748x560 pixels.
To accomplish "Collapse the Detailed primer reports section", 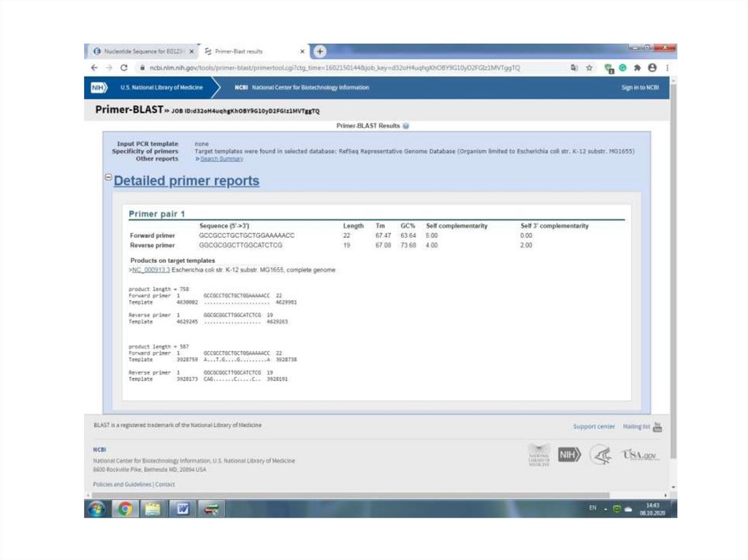I will (x=108, y=177).
